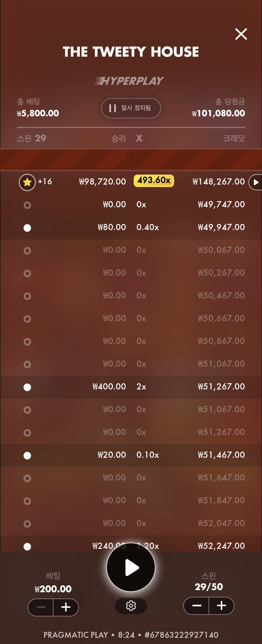This screenshot has width=262, height=644.
Task: Click the yellow 493.60x multiplier badge
Action: [154, 181]
